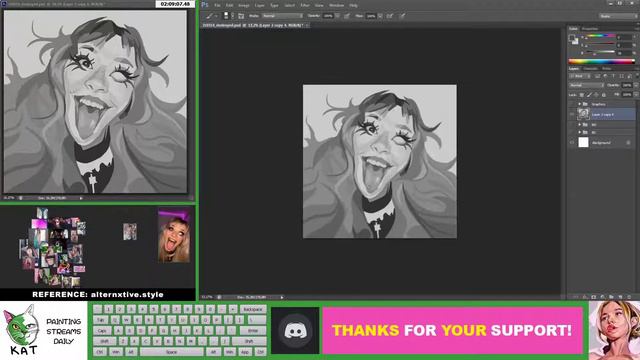The height and width of the screenshot is (360, 640).
Task: Hide the Background layer
Action: tap(572, 142)
